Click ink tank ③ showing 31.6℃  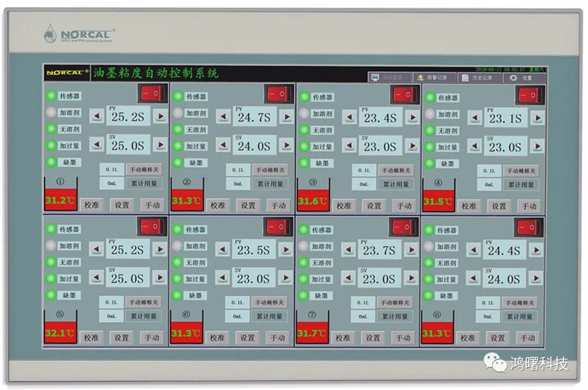pos(314,195)
